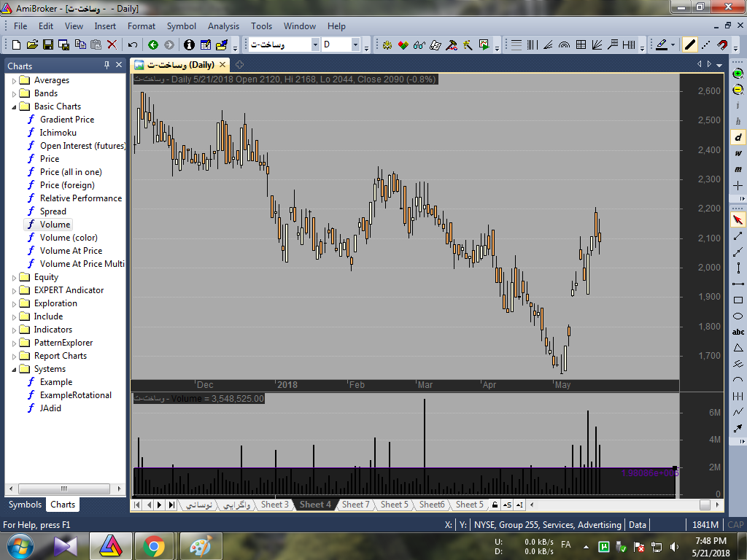Select the triangle drawing tool
747x560 pixels.
click(x=738, y=348)
